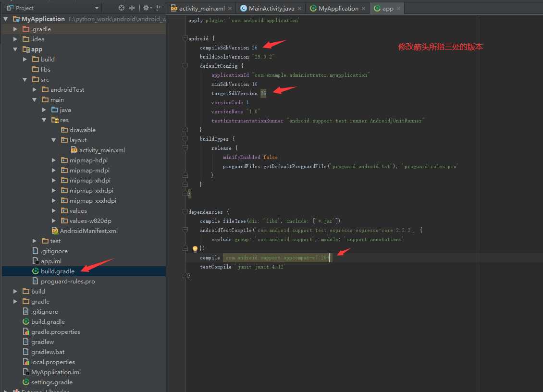This screenshot has height=392, width=543.
Task: Close the app editor tab
Action: (x=398, y=8)
